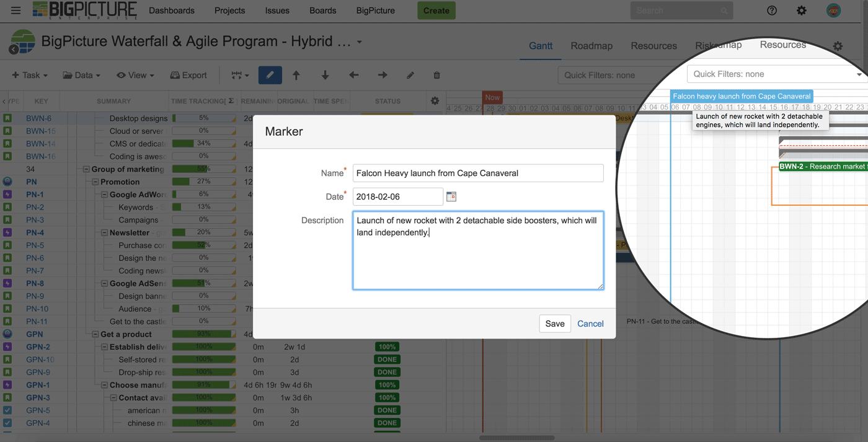The image size is (868, 442).
Task: Toggle the blue pencil edit mode button
Action: (270, 75)
